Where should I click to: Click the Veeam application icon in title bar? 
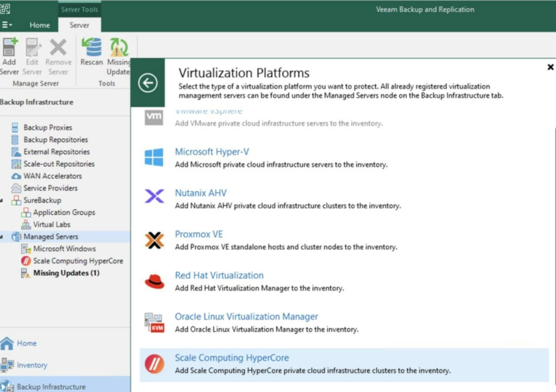click(x=5, y=8)
